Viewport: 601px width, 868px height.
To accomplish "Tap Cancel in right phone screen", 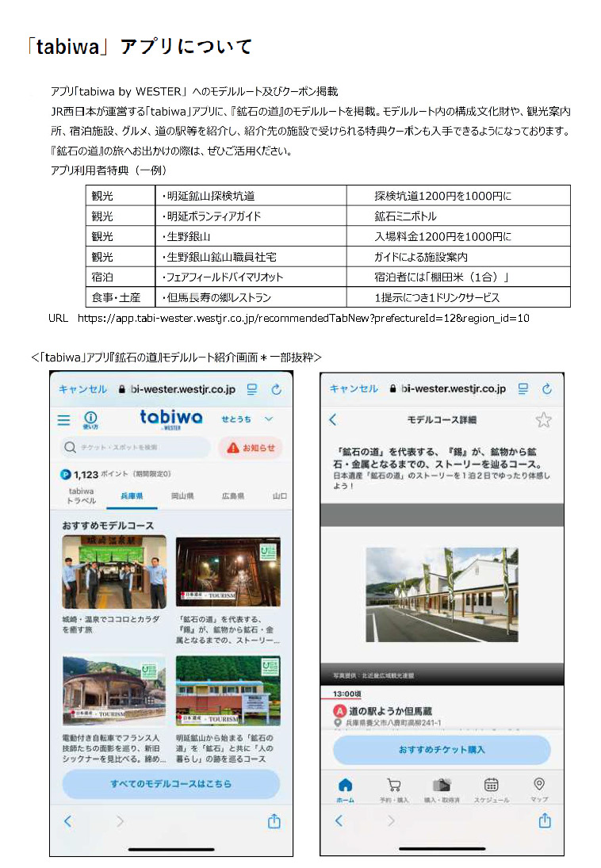I will click(x=354, y=388).
